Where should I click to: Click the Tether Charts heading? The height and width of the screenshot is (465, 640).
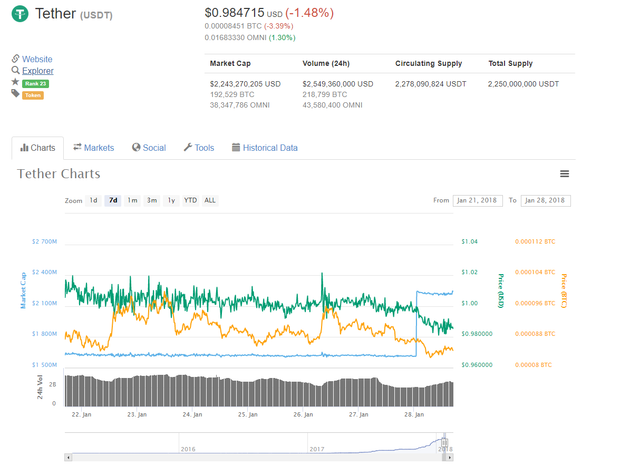click(x=59, y=174)
